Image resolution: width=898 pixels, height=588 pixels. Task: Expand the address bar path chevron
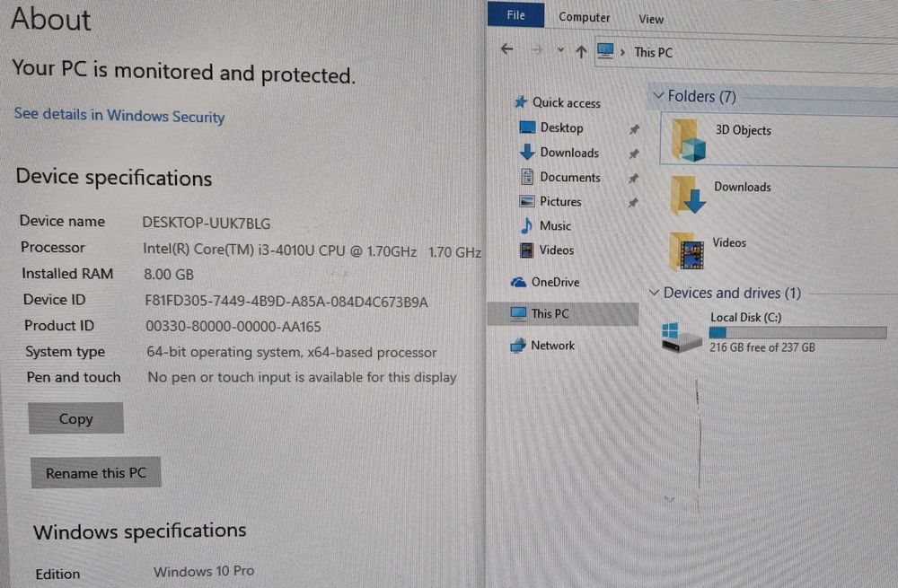point(622,52)
